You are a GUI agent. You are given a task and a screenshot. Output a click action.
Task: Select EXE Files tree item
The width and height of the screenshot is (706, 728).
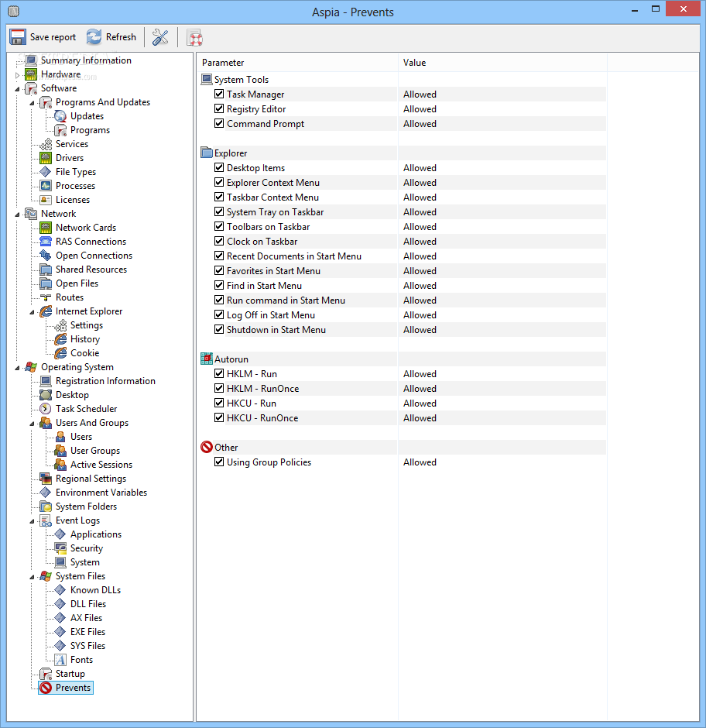pyautogui.click(x=87, y=632)
